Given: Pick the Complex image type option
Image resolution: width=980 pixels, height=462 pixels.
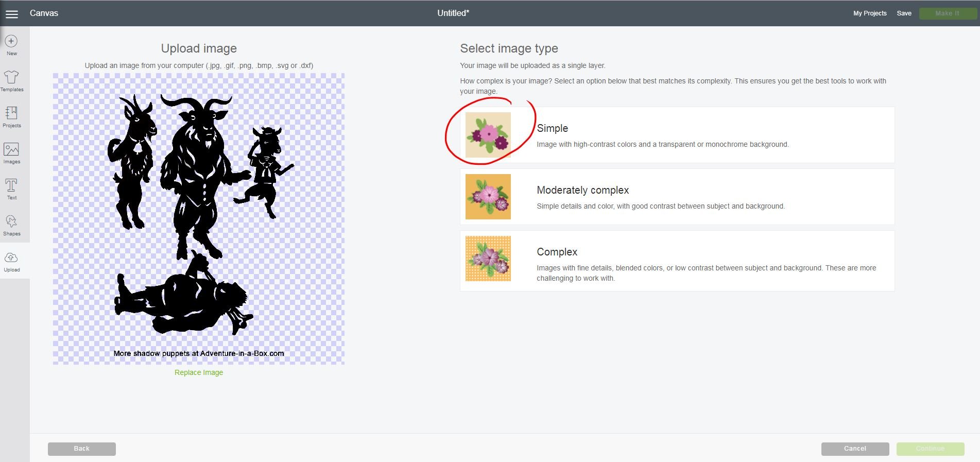Looking at the screenshot, I should coord(677,261).
